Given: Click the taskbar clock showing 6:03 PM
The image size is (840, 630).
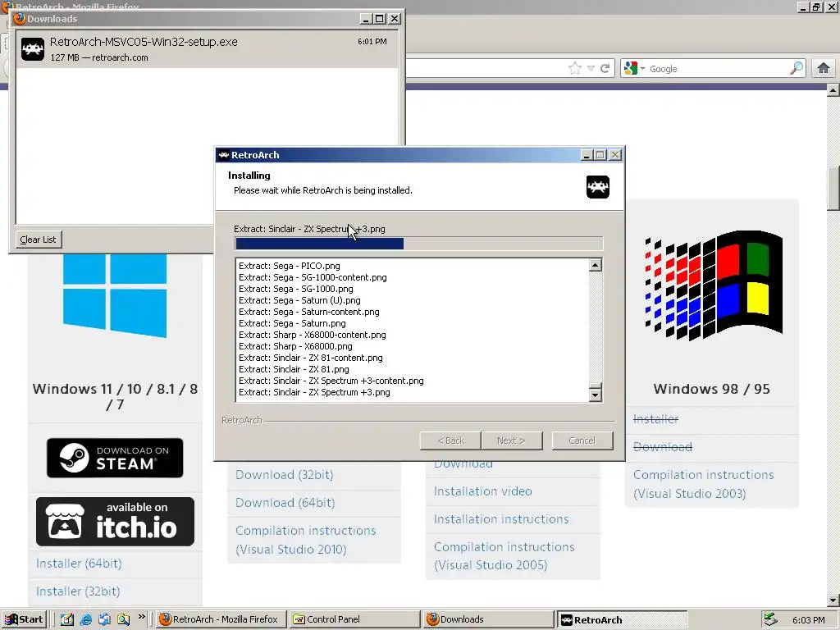Looking at the screenshot, I should (x=808, y=620).
